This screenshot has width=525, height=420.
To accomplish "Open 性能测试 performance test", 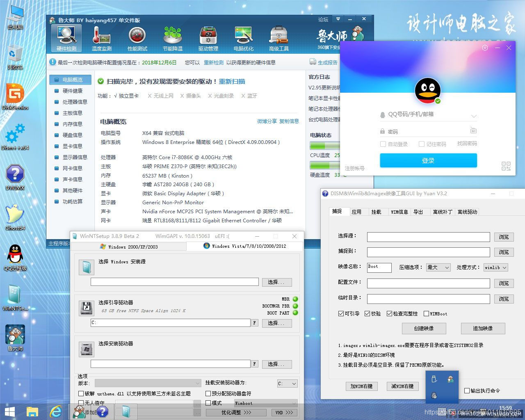I will coord(137,38).
